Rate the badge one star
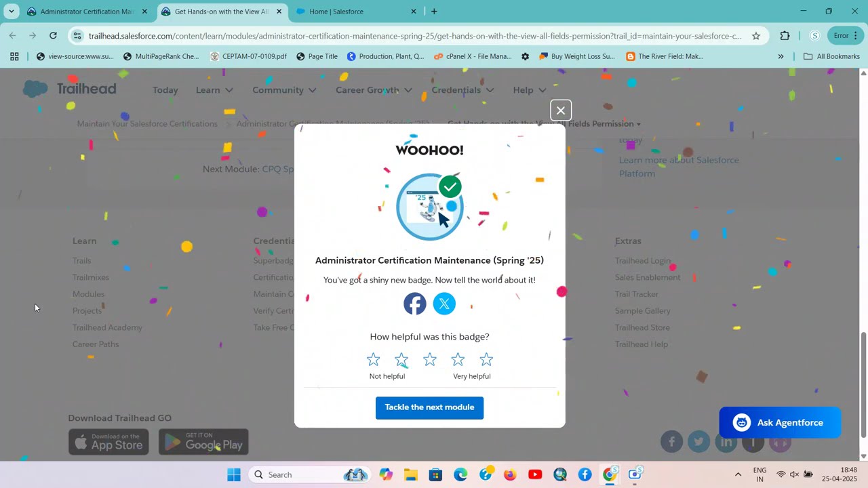 coord(373,359)
